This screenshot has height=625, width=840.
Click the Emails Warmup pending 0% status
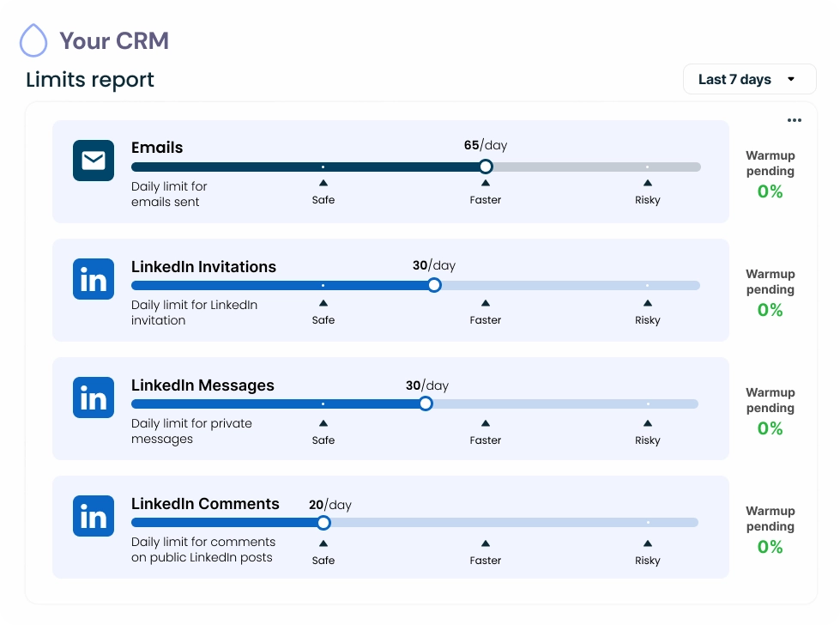pos(770,191)
